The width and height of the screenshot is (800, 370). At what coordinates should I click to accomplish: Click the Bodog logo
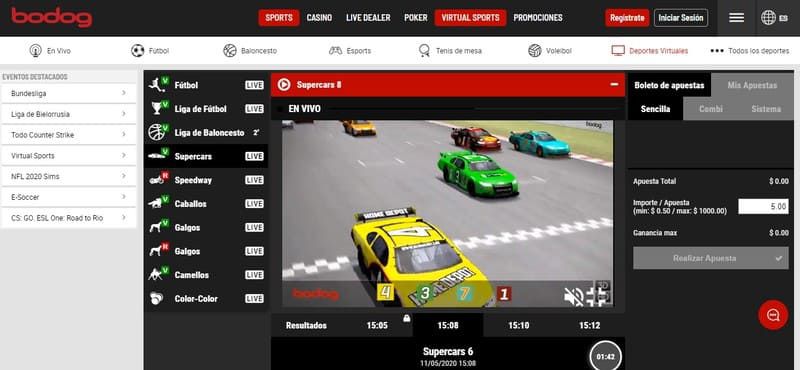pyautogui.click(x=52, y=17)
